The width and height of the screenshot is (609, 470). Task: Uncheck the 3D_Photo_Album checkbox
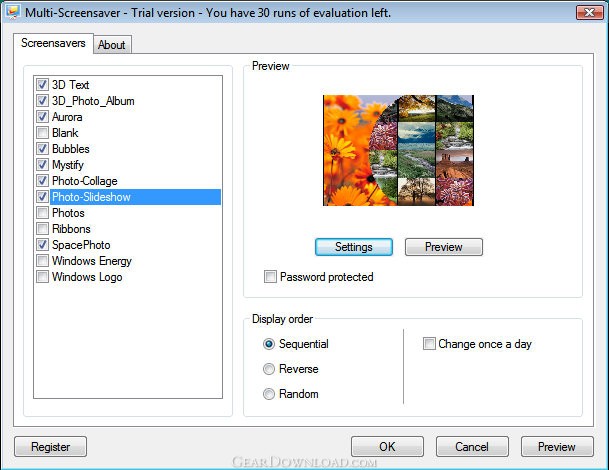tap(42, 101)
